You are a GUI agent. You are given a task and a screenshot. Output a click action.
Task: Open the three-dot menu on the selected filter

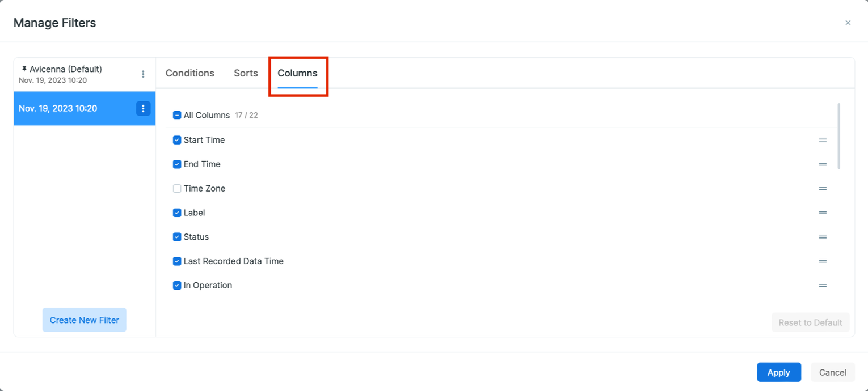pos(143,108)
